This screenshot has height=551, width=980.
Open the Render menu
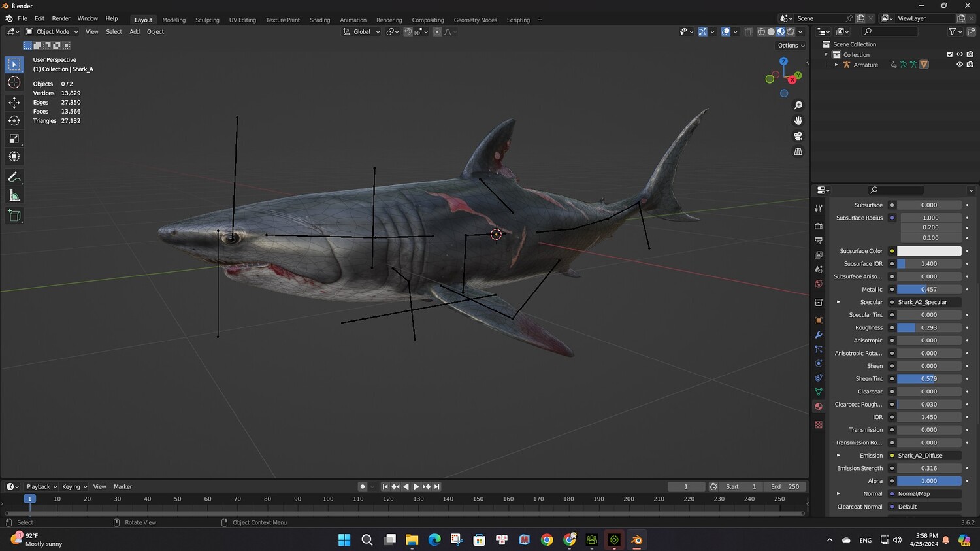click(x=61, y=18)
